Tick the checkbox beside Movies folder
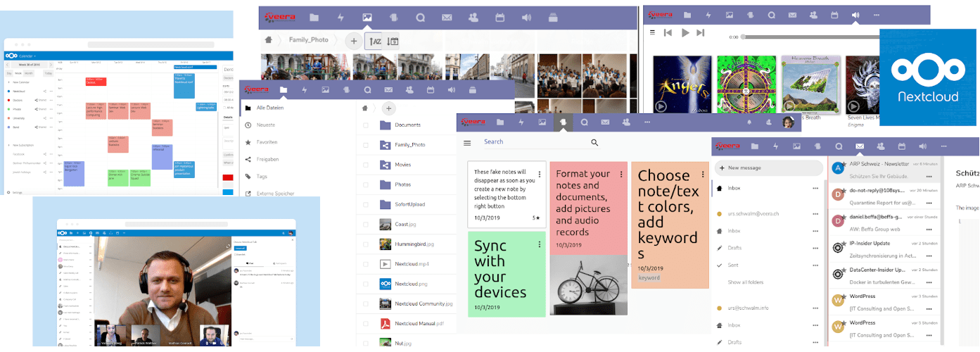 [365, 165]
